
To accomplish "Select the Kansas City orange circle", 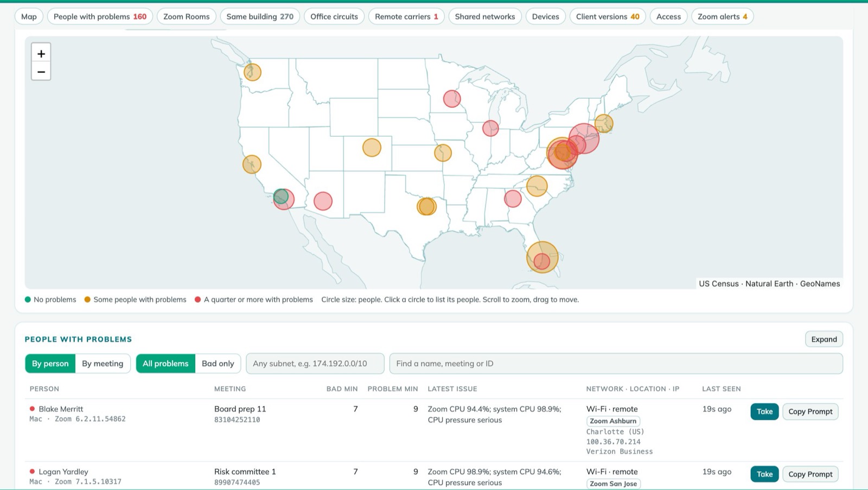I will 443,153.
